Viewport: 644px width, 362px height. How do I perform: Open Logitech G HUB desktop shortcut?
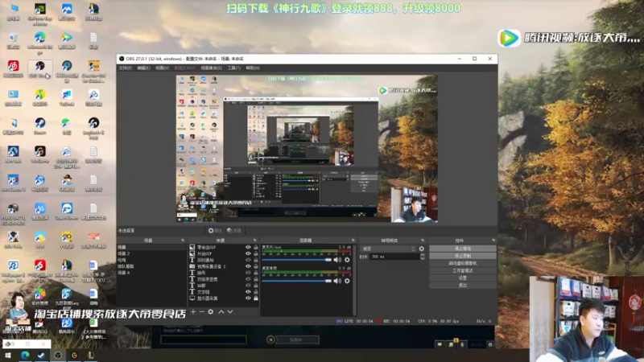click(93, 128)
